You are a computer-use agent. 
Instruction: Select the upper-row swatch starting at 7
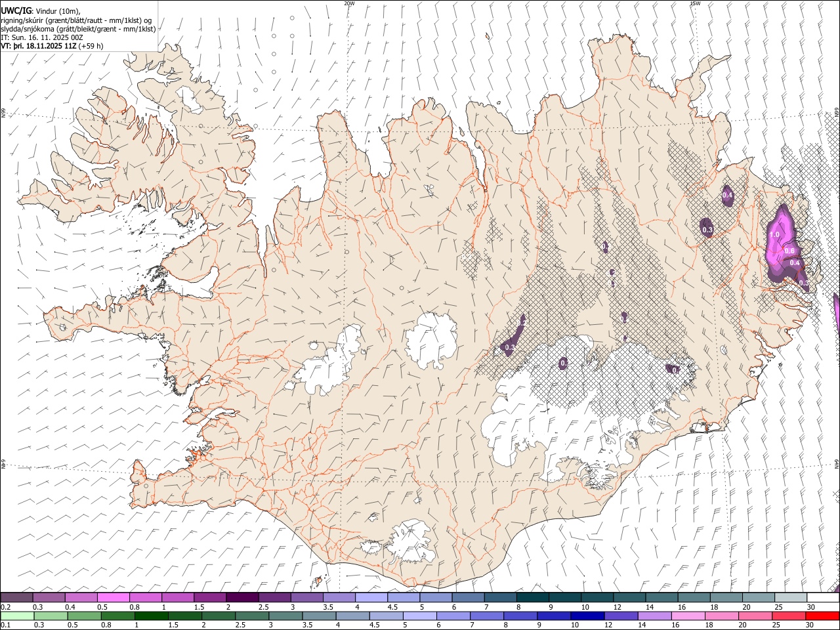pos(500,597)
